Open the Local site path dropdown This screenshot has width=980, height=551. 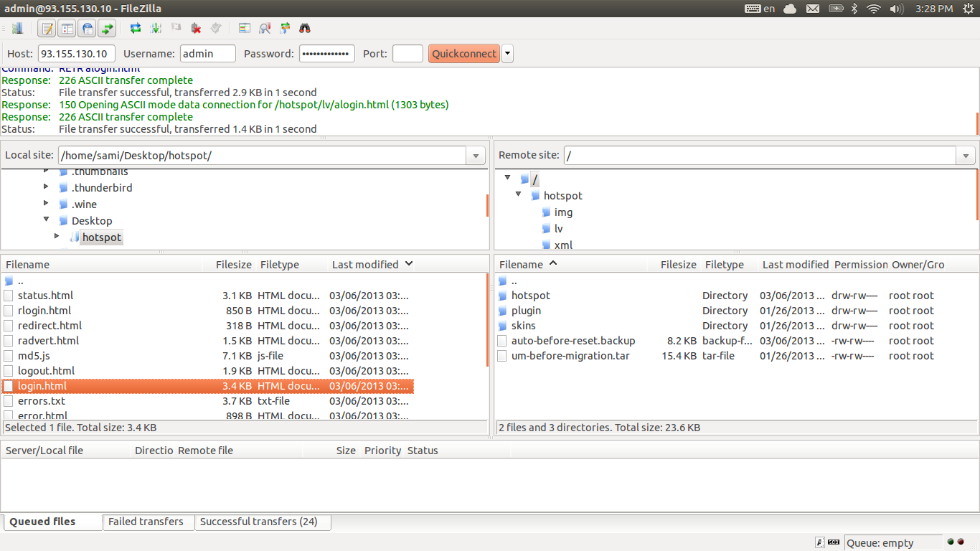(x=476, y=156)
